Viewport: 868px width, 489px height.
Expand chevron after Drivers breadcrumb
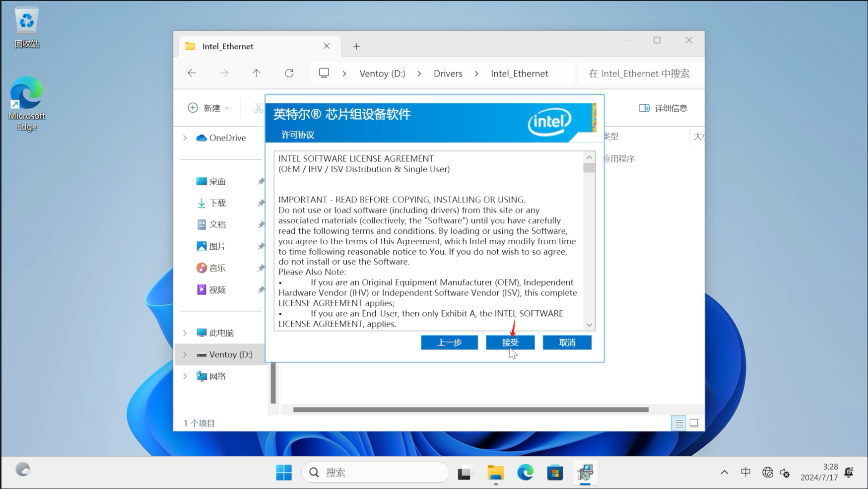(476, 73)
